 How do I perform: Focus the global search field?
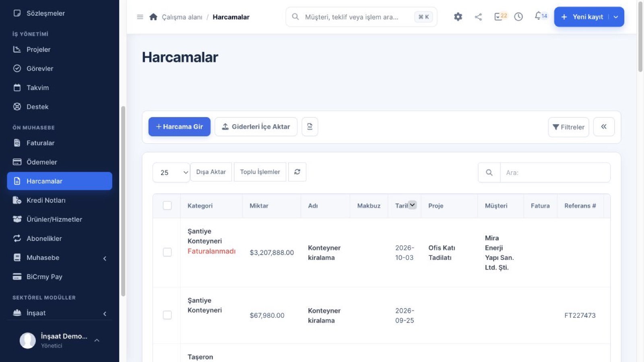click(x=361, y=17)
